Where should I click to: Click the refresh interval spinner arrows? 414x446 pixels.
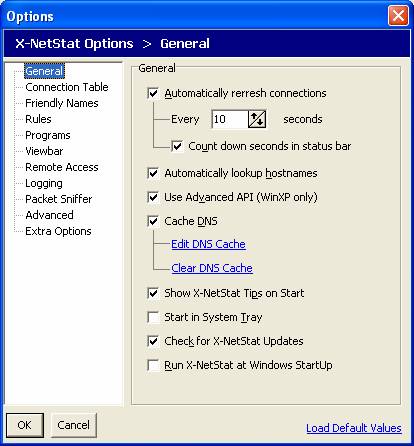tap(257, 119)
